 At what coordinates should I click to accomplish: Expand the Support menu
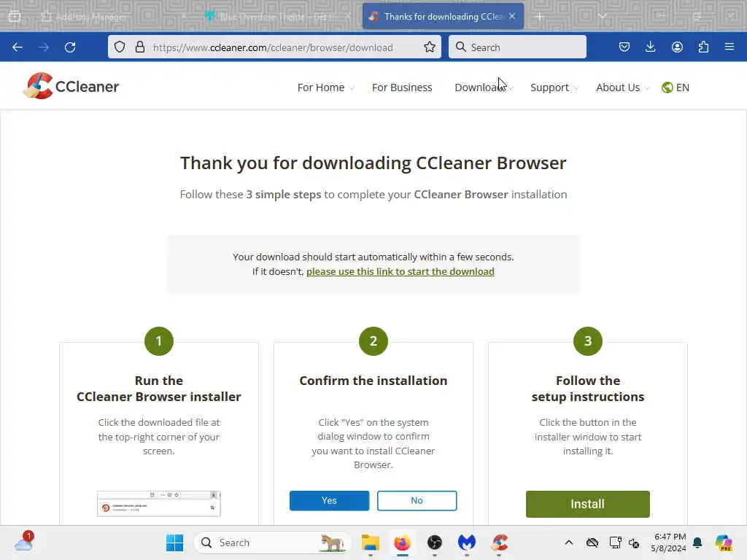(554, 87)
